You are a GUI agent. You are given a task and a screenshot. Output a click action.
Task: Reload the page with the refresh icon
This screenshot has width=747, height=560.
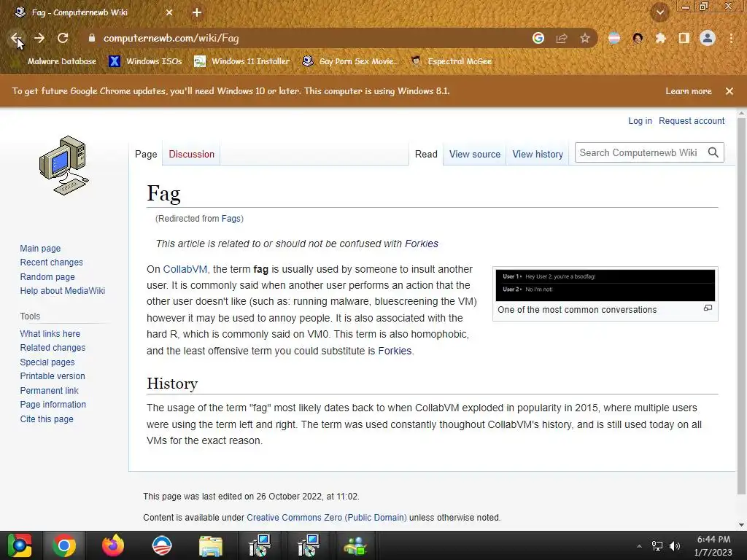pyautogui.click(x=63, y=38)
